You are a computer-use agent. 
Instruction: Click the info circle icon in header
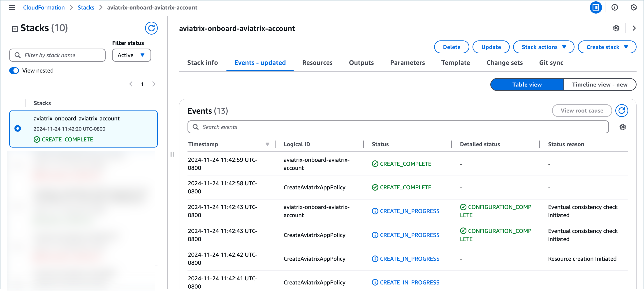point(614,7)
